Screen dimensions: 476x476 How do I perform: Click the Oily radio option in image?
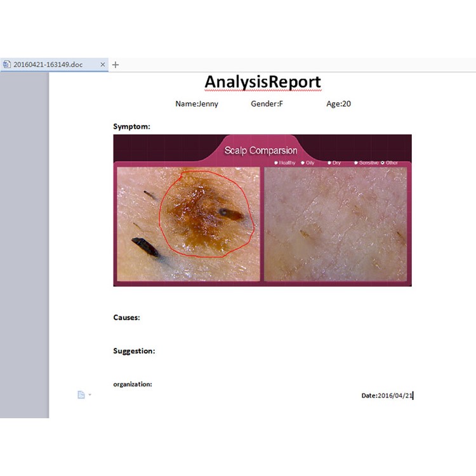(x=308, y=163)
